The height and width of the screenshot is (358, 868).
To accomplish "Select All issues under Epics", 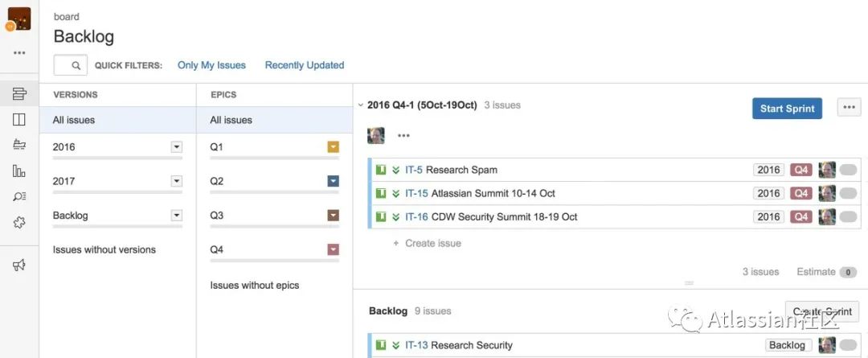I will (x=275, y=120).
